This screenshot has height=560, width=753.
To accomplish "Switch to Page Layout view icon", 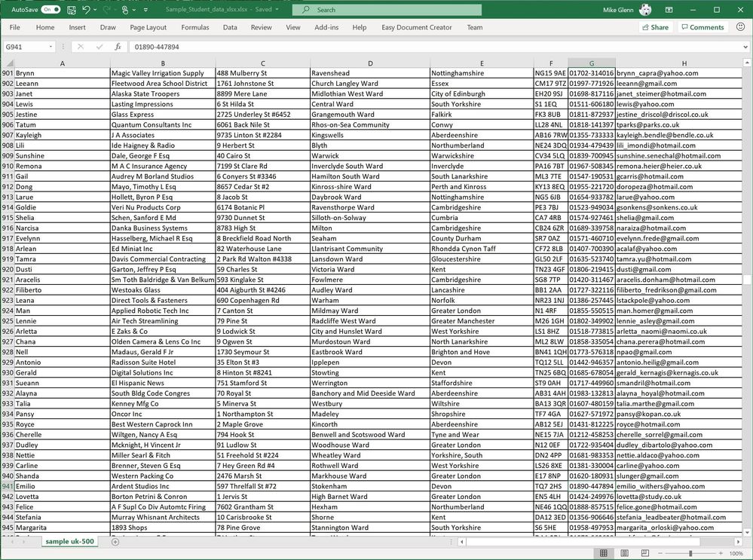I will point(624,553).
